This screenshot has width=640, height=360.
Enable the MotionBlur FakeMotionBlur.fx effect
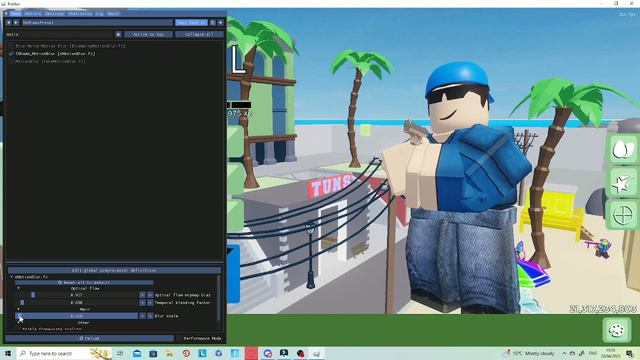11,61
